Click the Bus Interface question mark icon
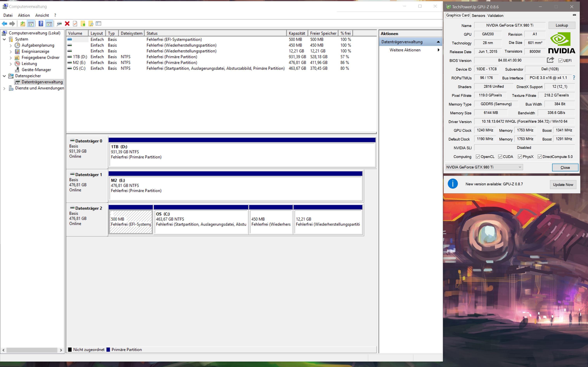The image size is (588, 367). pyautogui.click(x=574, y=78)
